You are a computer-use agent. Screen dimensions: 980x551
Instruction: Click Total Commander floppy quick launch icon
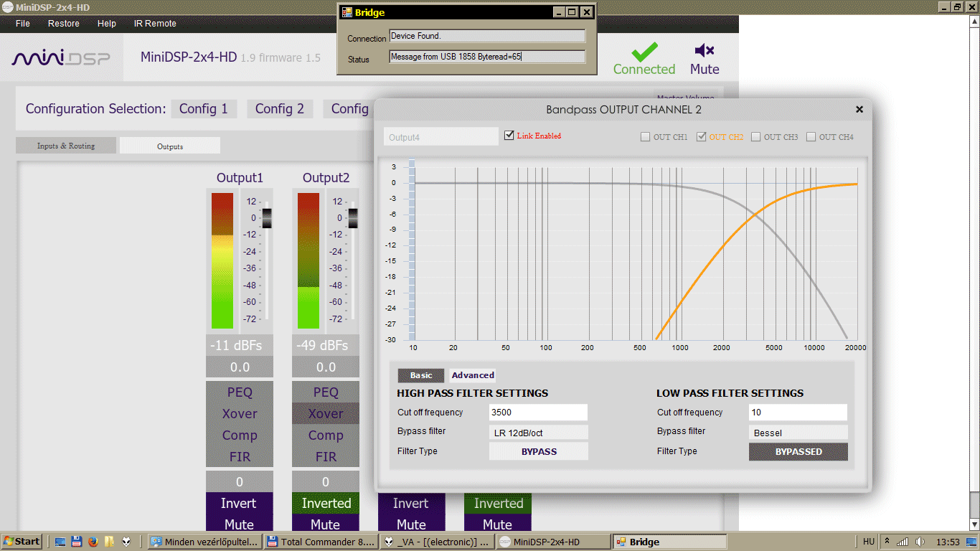(x=77, y=542)
